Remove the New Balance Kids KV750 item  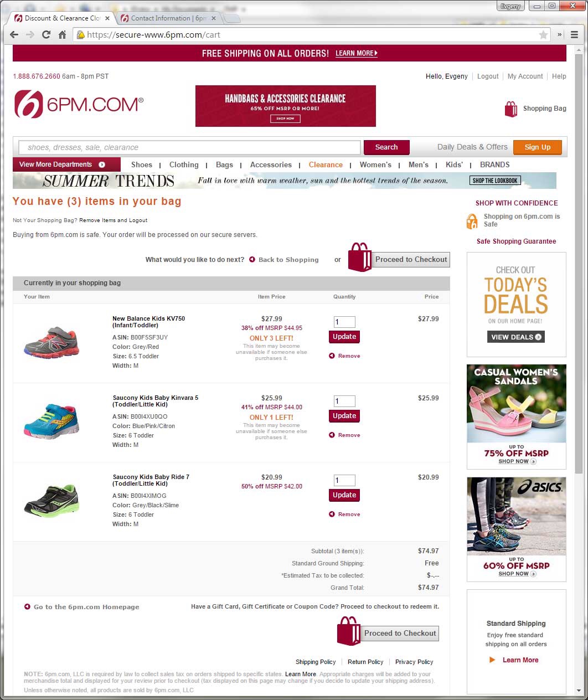tap(344, 356)
